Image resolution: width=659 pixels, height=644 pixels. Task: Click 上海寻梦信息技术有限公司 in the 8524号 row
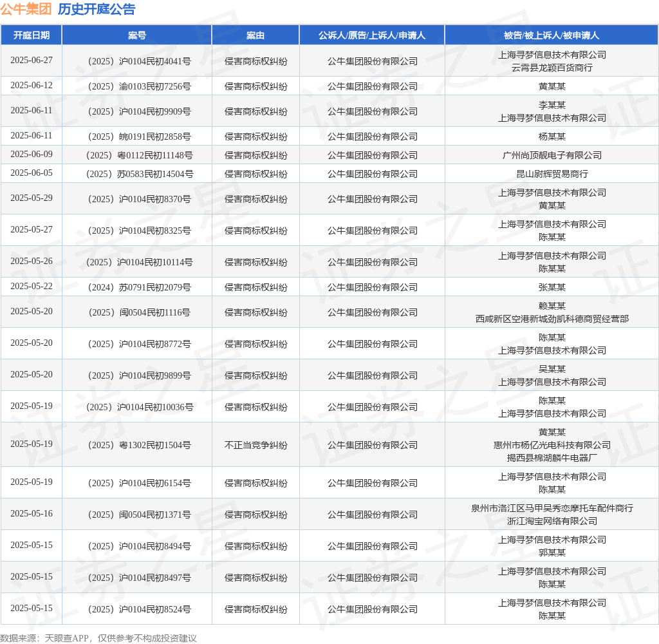click(x=552, y=603)
